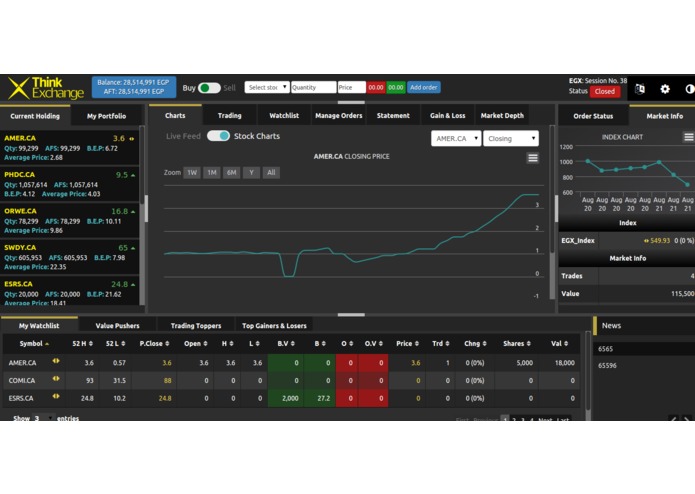Open the Order Status tab

point(593,116)
